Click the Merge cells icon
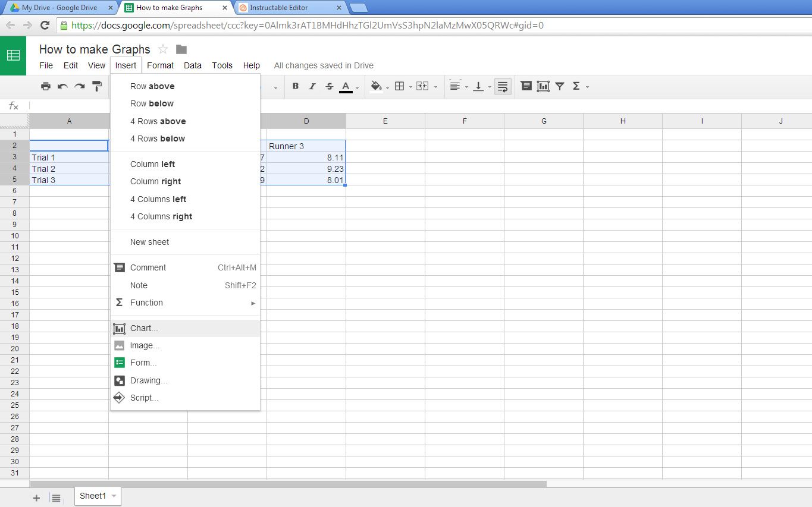Screen dimensions: 812x507 click(x=422, y=86)
